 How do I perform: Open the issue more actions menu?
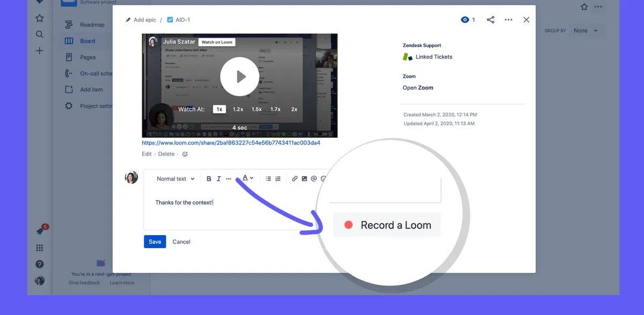tap(508, 20)
